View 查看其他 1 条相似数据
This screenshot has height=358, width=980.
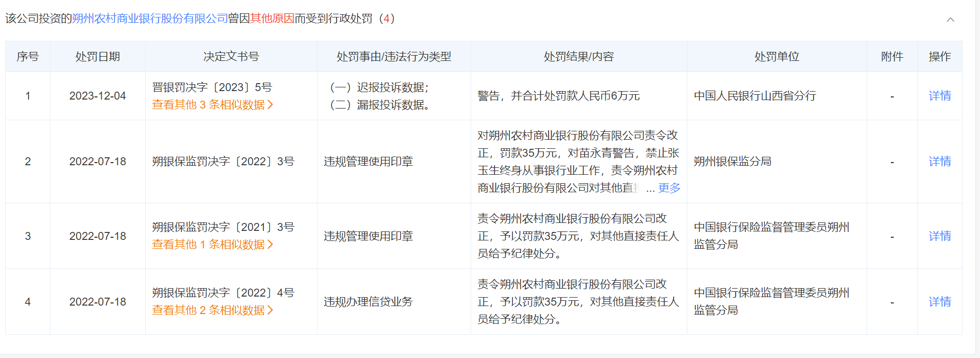pyautogui.click(x=213, y=245)
